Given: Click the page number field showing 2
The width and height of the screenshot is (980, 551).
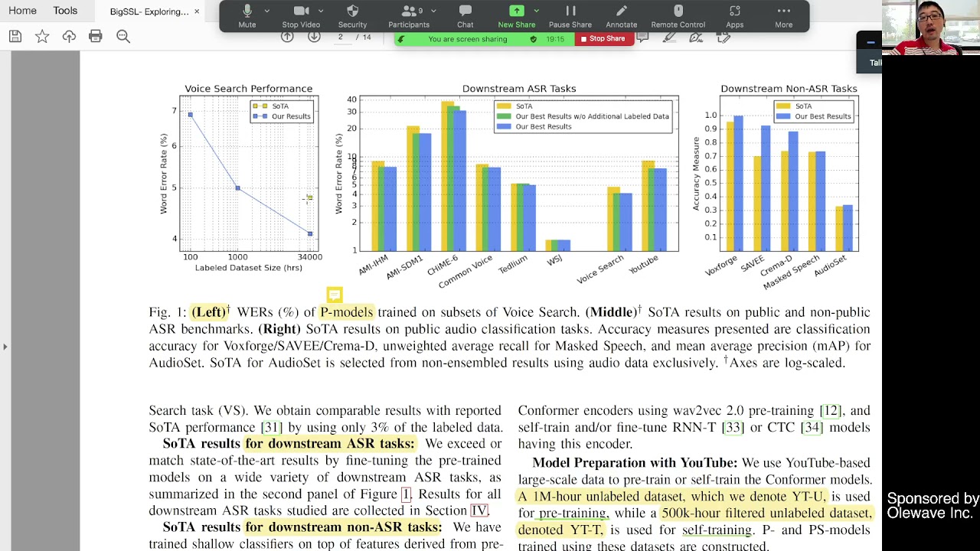Looking at the screenshot, I should [341, 37].
